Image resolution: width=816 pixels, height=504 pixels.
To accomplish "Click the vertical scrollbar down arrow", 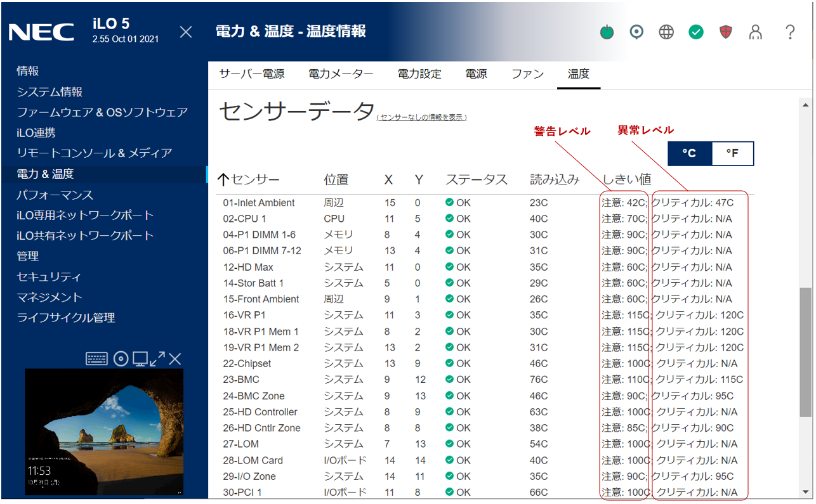I will coord(806,492).
